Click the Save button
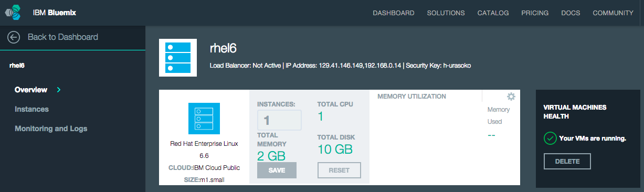The height and width of the screenshot is (192, 644). point(277,170)
